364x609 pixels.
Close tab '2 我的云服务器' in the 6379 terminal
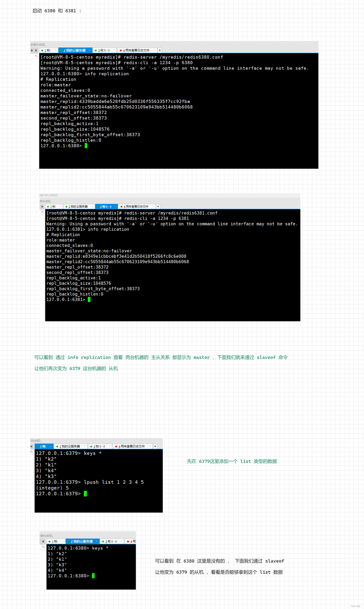pyautogui.click(x=85, y=446)
